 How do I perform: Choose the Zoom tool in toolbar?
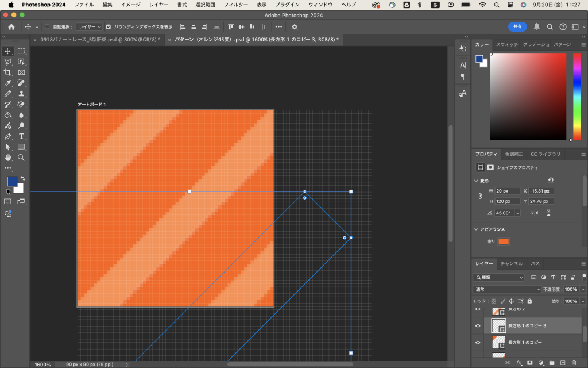pyautogui.click(x=21, y=157)
